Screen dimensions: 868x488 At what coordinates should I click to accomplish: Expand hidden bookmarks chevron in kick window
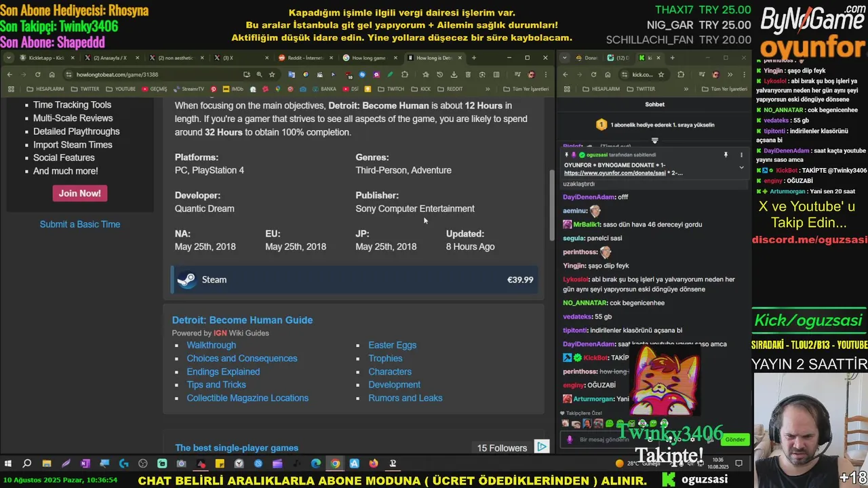[x=686, y=89]
